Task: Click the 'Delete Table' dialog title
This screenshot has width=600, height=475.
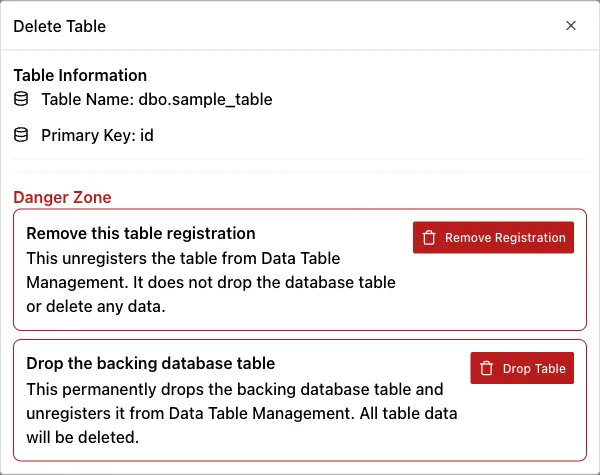Action: click(x=60, y=26)
